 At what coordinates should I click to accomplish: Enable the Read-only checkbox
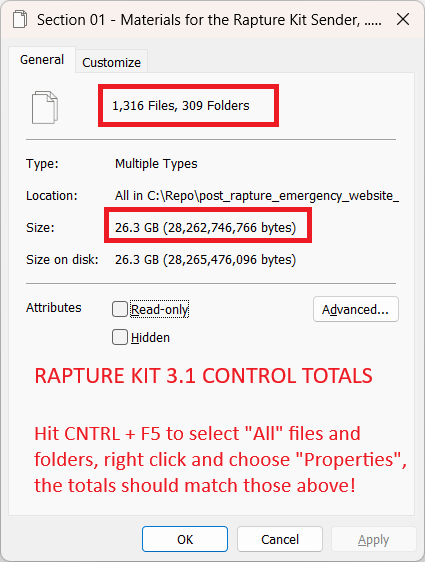coord(120,309)
